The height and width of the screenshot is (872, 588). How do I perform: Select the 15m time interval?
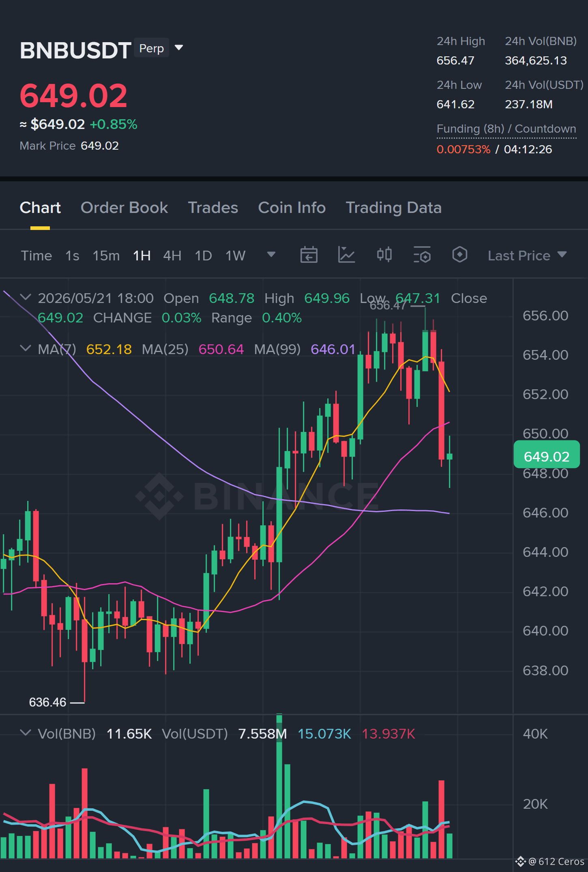(106, 256)
